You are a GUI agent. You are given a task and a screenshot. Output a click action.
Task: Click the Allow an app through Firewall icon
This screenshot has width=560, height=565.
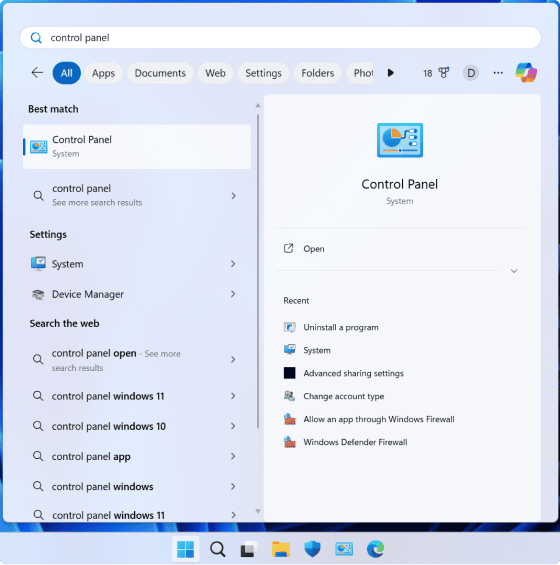tap(289, 419)
